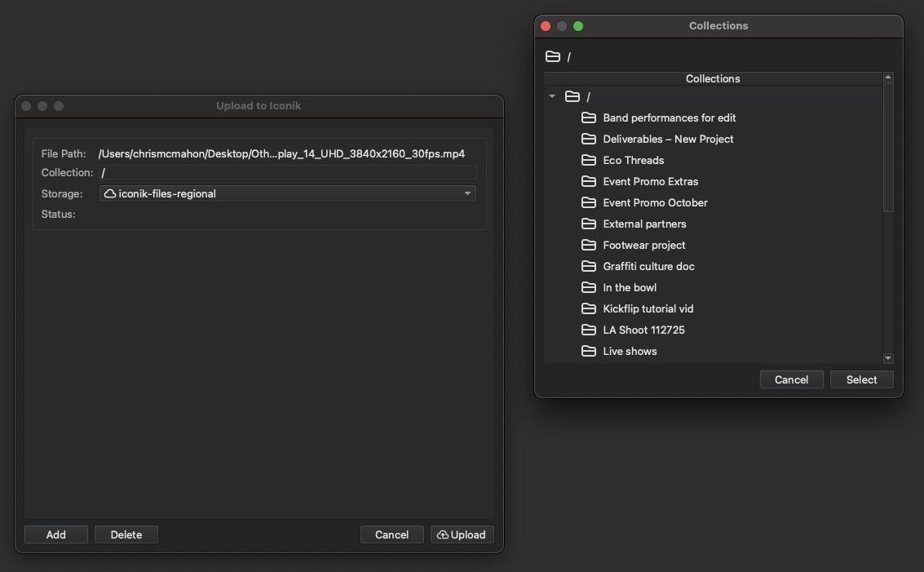
Task: Click Add to add another file
Action: [x=55, y=534]
